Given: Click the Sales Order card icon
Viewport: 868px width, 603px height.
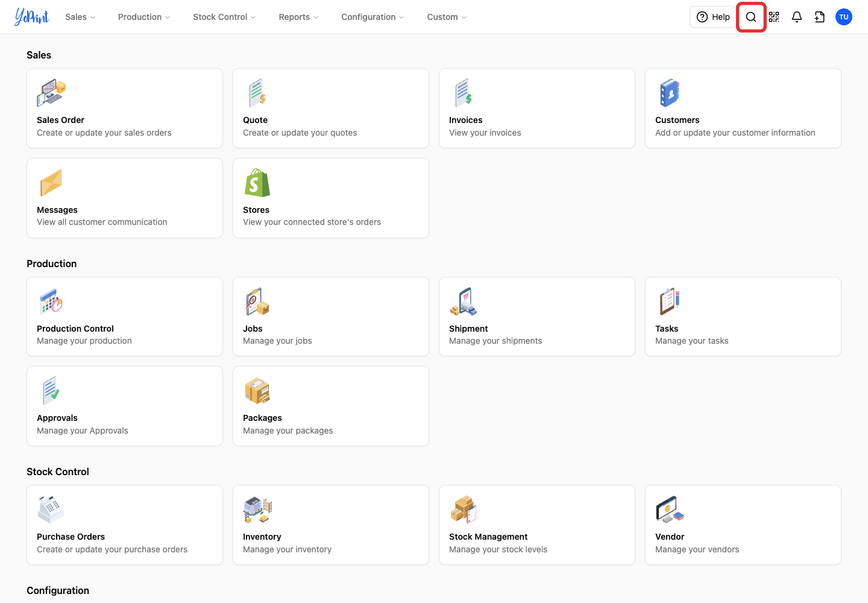Looking at the screenshot, I should pos(51,93).
